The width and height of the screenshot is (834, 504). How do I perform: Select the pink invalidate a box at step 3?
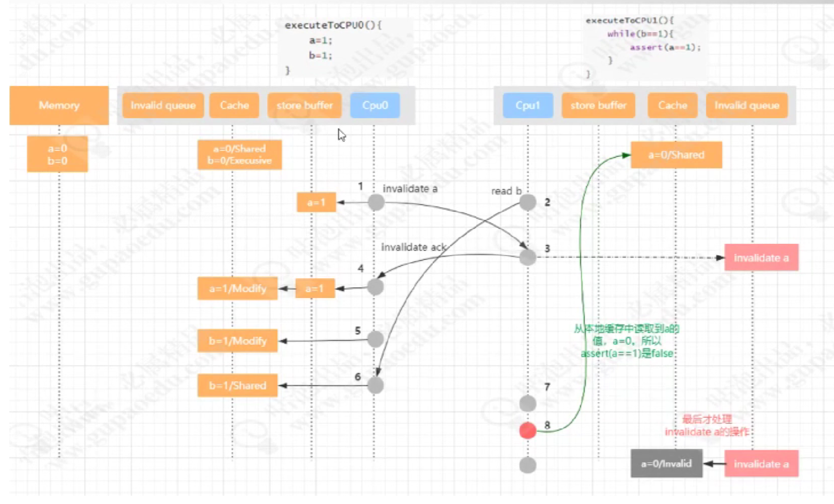pos(761,258)
